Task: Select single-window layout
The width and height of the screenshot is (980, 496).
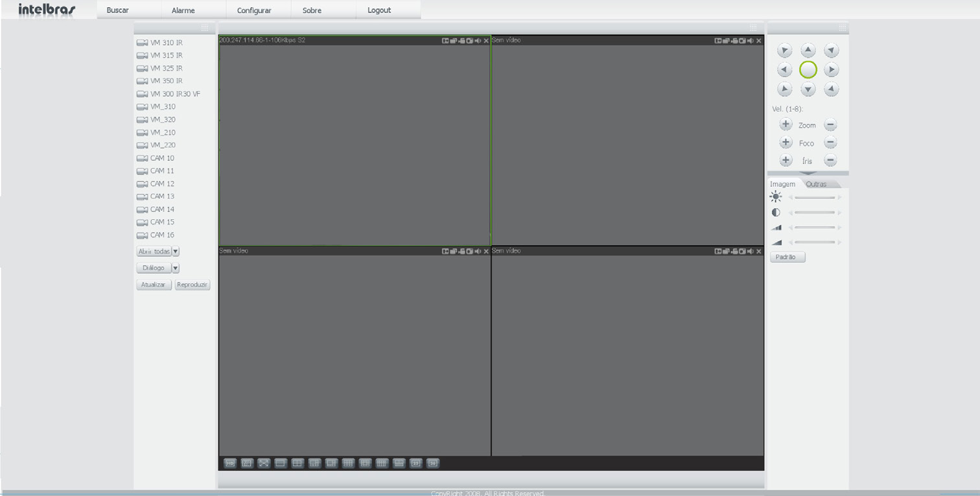Action: click(x=281, y=463)
